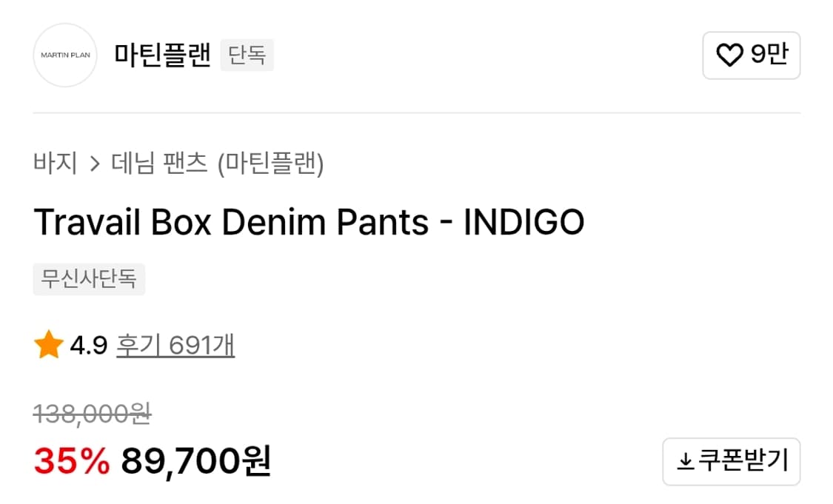Open 마틴플랜 brand name link

[x=163, y=55]
